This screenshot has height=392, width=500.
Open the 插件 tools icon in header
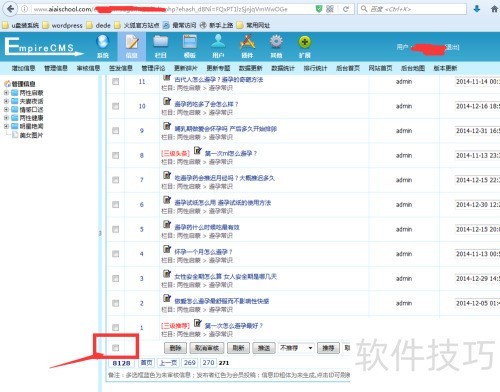click(247, 42)
